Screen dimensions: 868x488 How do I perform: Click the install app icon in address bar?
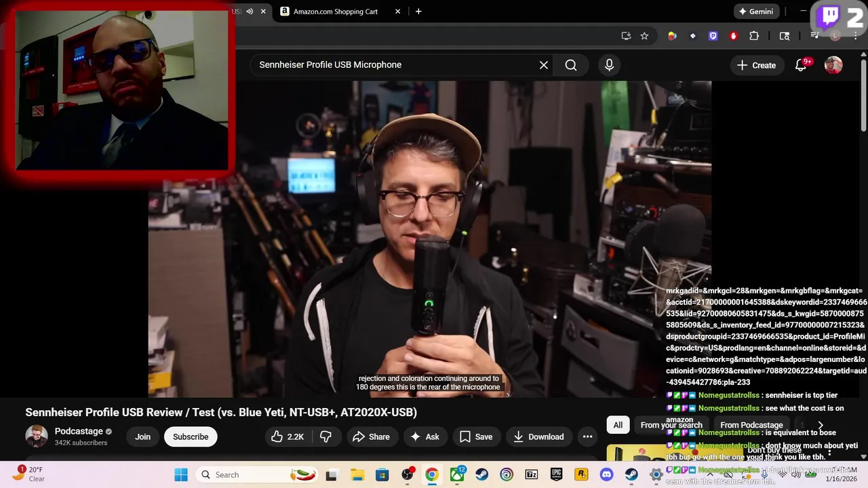click(x=626, y=36)
